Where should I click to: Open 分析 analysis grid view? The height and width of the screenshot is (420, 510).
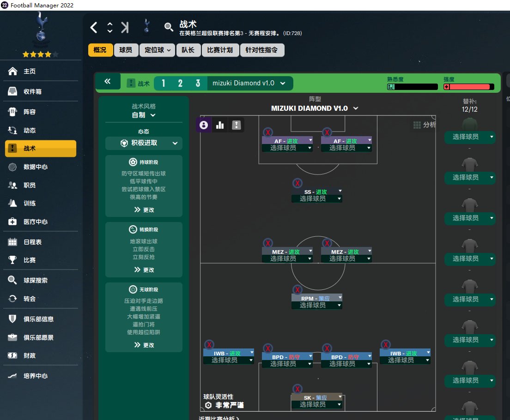click(x=424, y=125)
